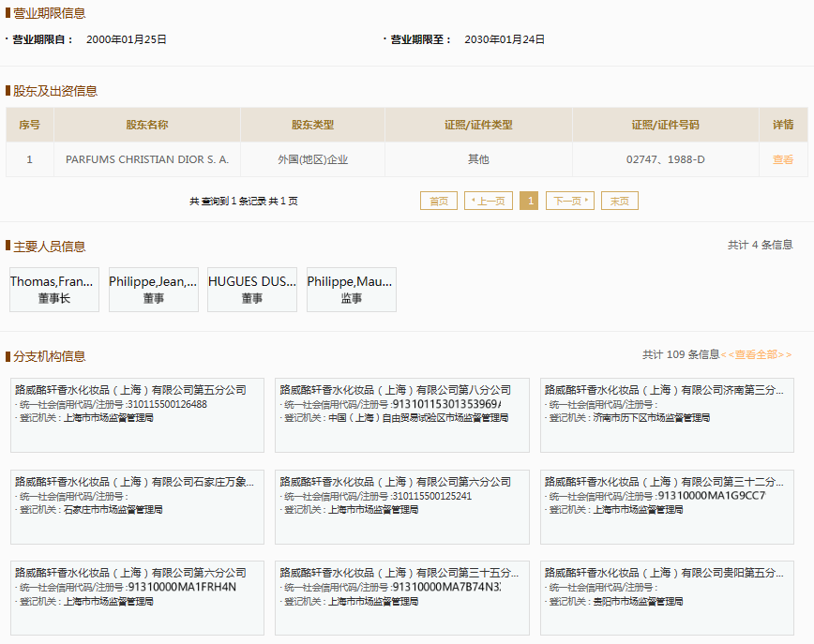Click the 下一页 next page button
Image resolution: width=814 pixels, height=644 pixels.
tap(569, 201)
